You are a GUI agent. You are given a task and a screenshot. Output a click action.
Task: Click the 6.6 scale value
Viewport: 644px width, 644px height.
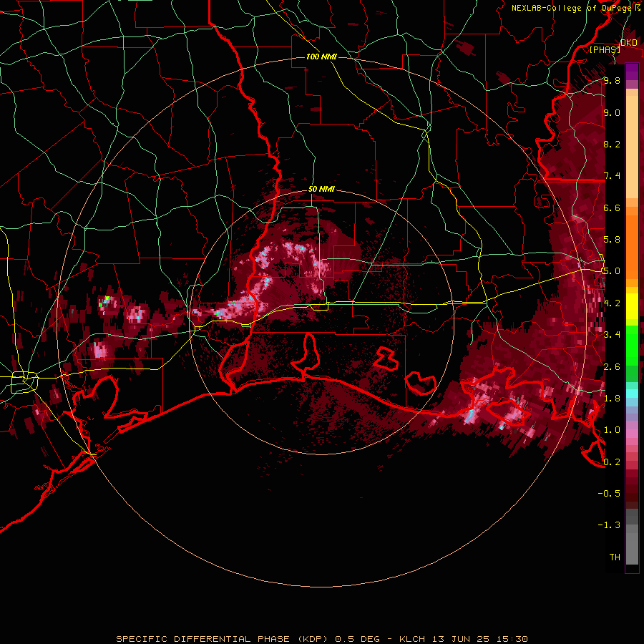(612, 208)
